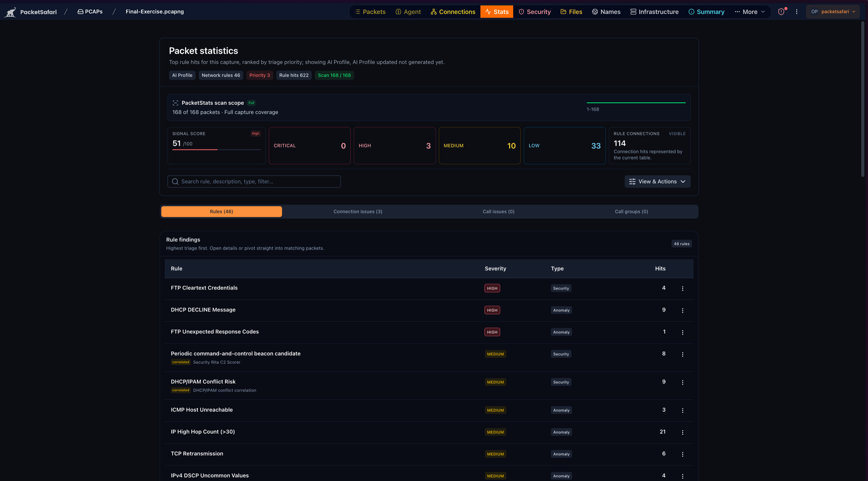The image size is (868, 481).
Task: Open the top bar vertical dots menu
Action: (797, 12)
